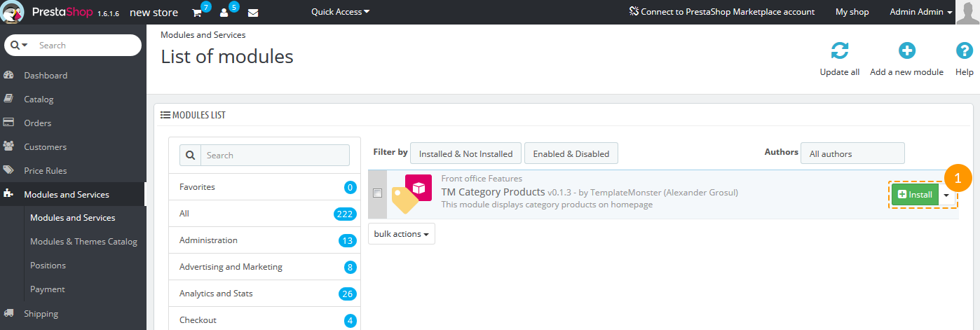This screenshot has height=330, width=980.
Task: Click the TM Category Products module name
Action: point(493,191)
